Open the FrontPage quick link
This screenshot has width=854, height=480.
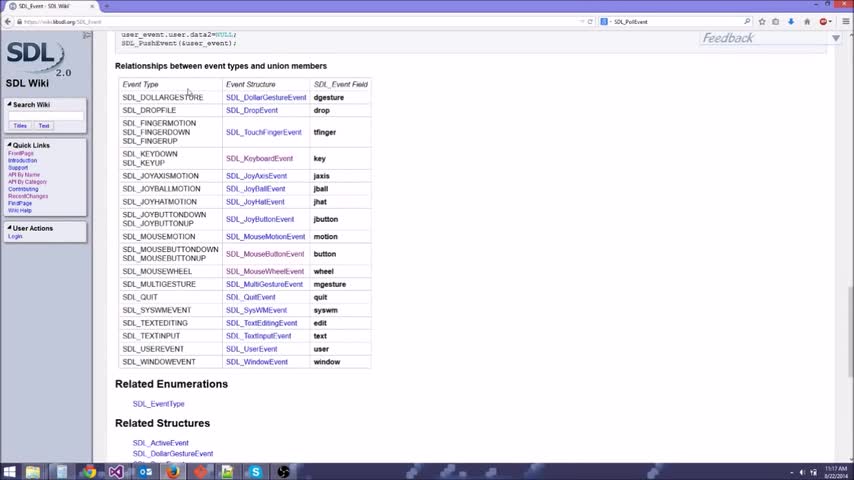(x=21, y=154)
